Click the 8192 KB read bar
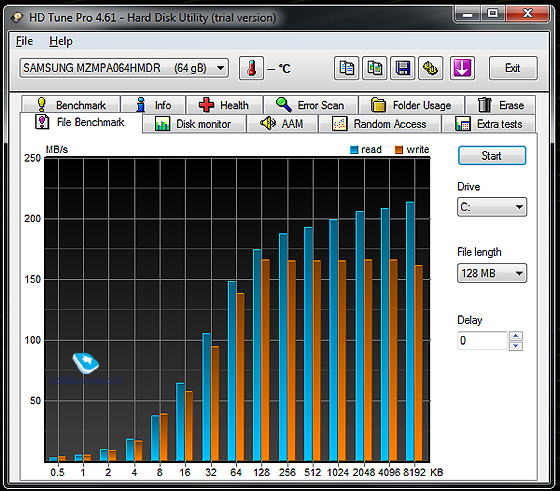Viewport: 560px width, 491px height. (x=410, y=331)
